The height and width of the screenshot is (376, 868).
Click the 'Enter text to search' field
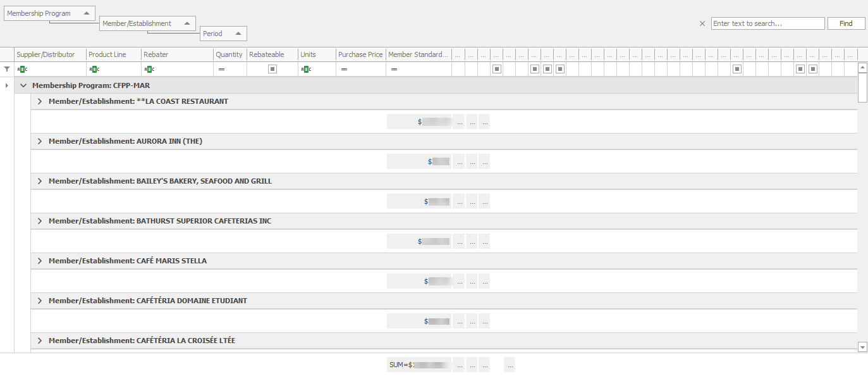pyautogui.click(x=767, y=23)
